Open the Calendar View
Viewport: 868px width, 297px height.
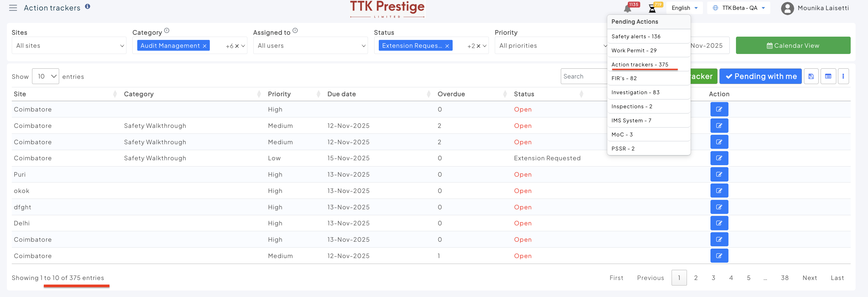coord(793,45)
